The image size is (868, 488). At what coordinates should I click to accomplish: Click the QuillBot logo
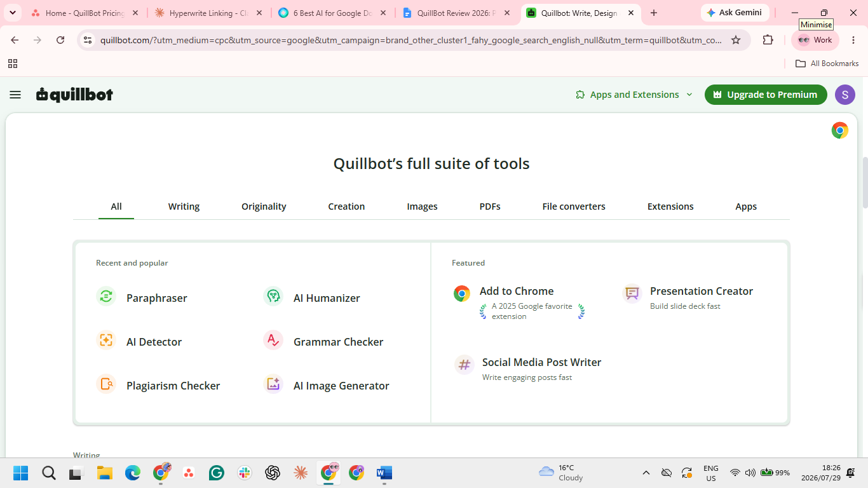[74, 95]
